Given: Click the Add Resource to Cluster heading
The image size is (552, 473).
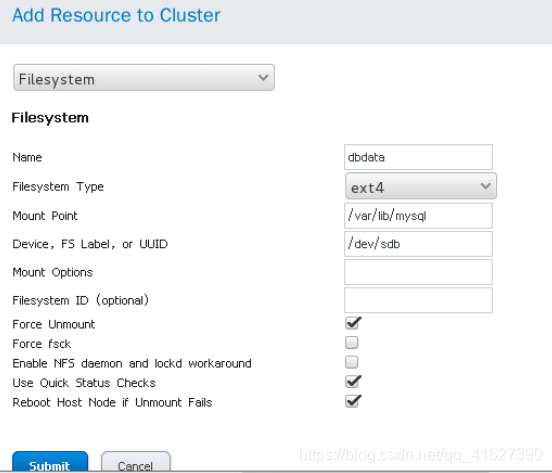Looking at the screenshot, I should (117, 15).
